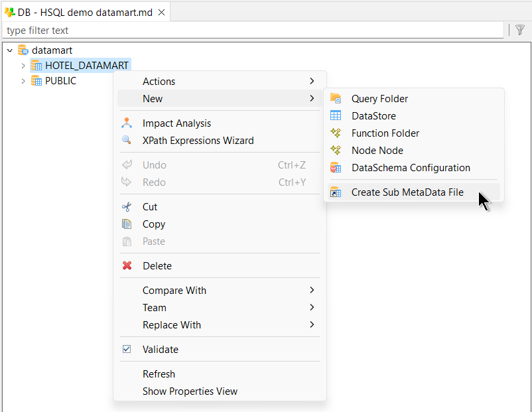532x412 pixels.
Task: Expand the PUBLIC schema node
Action: coord(23,80)
